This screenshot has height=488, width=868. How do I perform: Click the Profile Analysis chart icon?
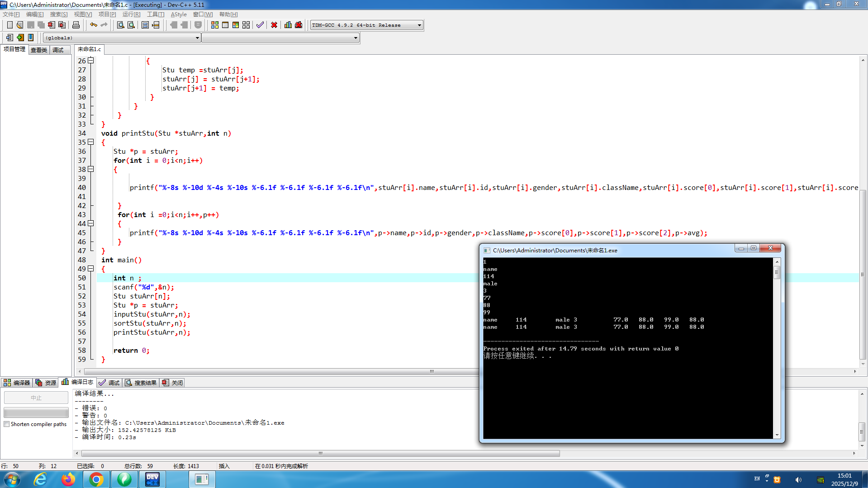coord(288,25)
